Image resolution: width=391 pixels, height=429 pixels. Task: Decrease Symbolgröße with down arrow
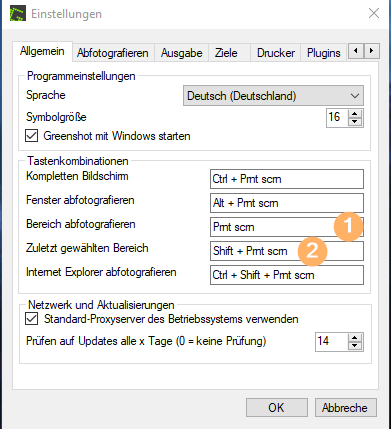[355, 122]
